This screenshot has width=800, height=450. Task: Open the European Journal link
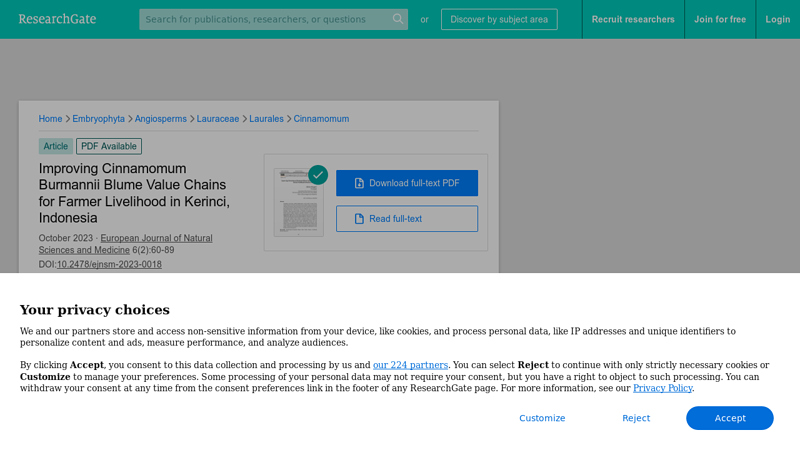pos(156,238)
